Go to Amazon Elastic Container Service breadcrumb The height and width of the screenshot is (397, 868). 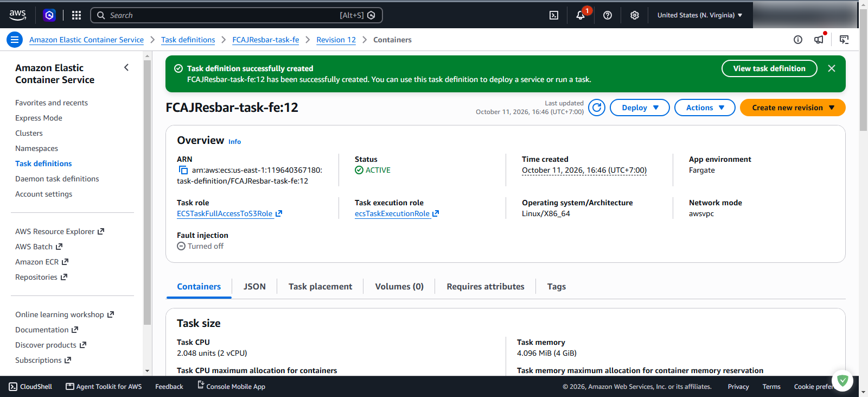(x=86, y=40)
